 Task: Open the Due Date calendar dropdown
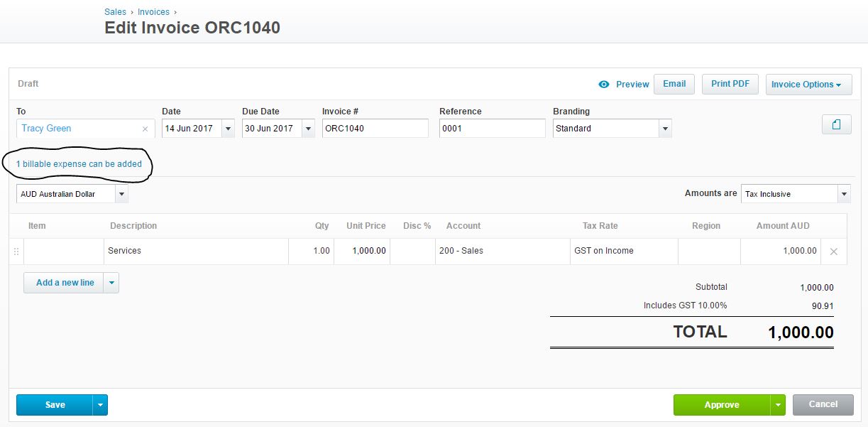308,129
